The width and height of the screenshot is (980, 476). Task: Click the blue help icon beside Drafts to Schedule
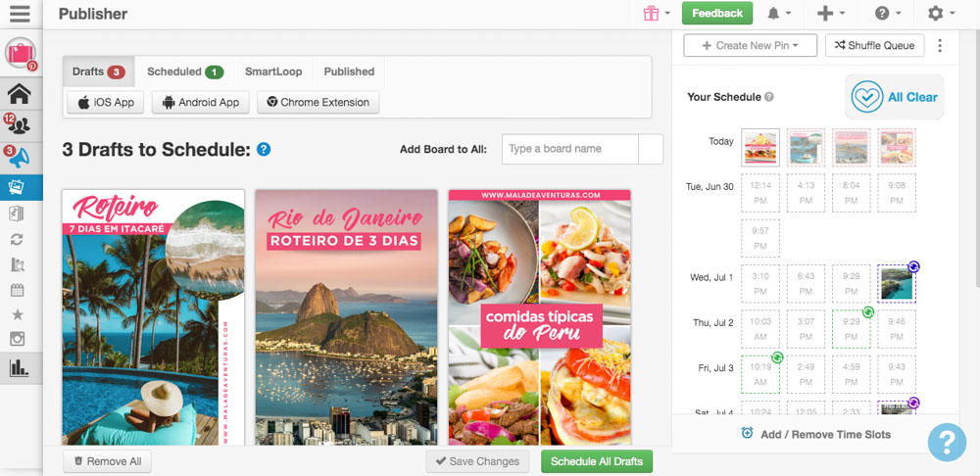pos(264,149)
